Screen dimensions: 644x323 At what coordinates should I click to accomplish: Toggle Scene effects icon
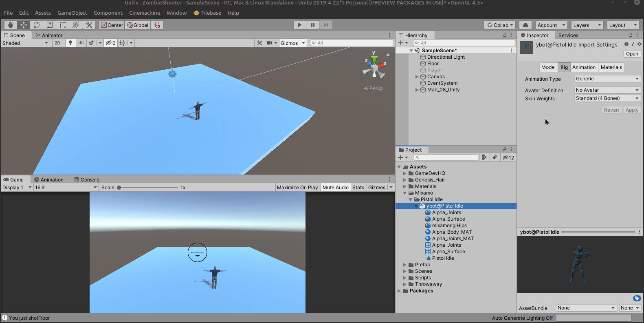pyautogui.click(x=92, y=43)
